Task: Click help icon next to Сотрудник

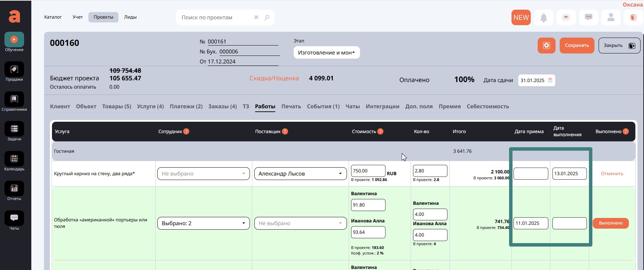Action: [x=186, y=131]
